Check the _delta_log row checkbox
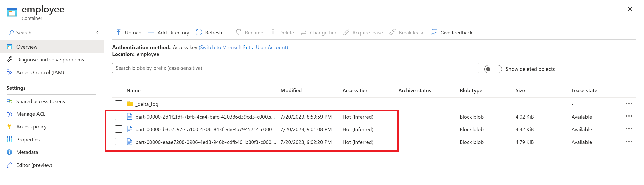Viewport: 644px width, 185px height. point(119,104)
